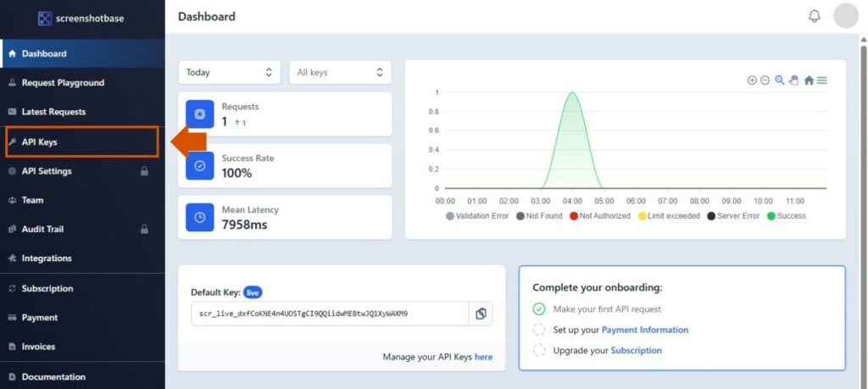Open the chart hamburger menu
868x389 pixels.
point(822,81)
